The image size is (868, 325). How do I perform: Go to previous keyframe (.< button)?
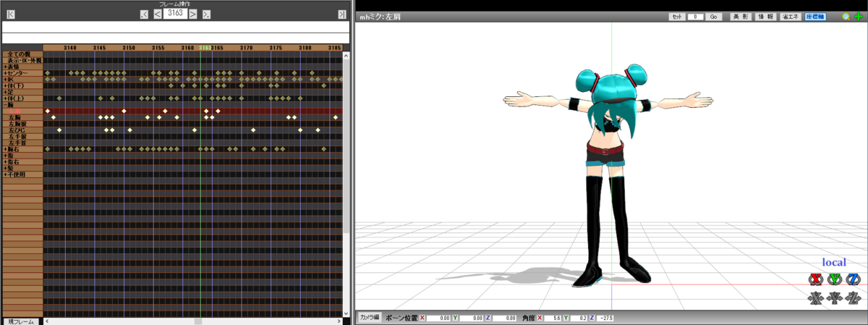coord(144,14)
